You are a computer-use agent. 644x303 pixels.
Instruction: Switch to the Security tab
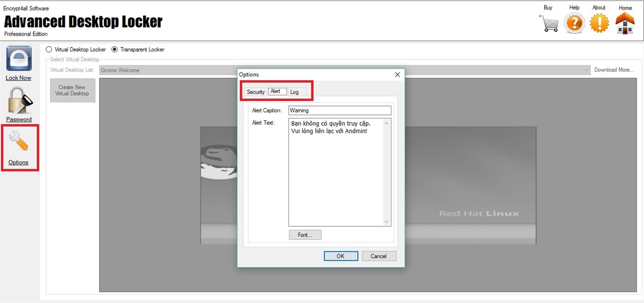point(256,92)
